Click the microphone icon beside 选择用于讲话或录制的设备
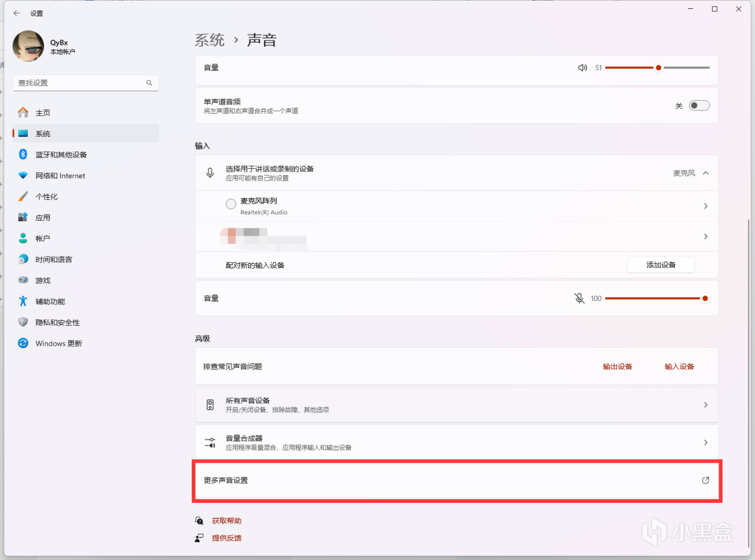The height and width of the screenshot is (560, 755). tap(210, 173)
